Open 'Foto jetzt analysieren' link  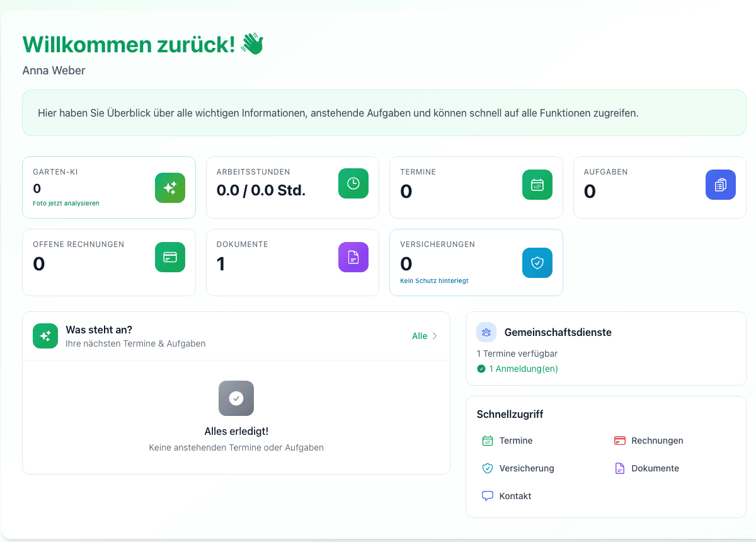click(x=66, y=204)
